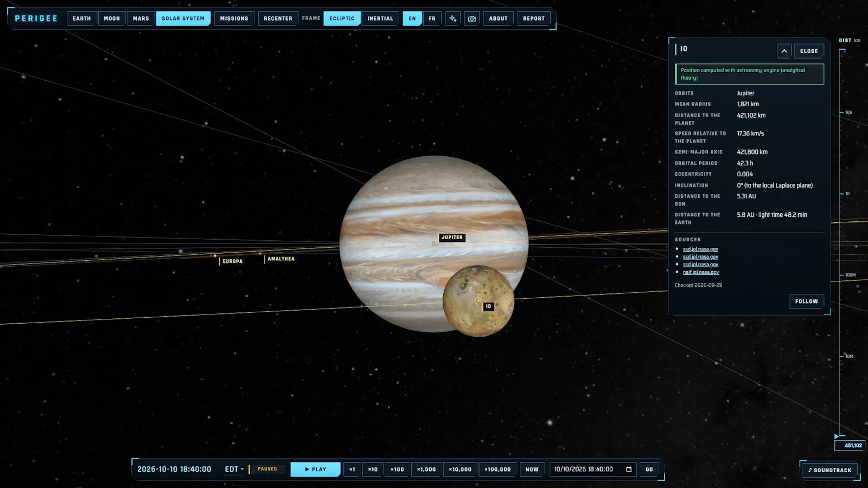The height and width of the screenshot is (488, 868).
Task: Select the Europa label
Action: [232, 261]
